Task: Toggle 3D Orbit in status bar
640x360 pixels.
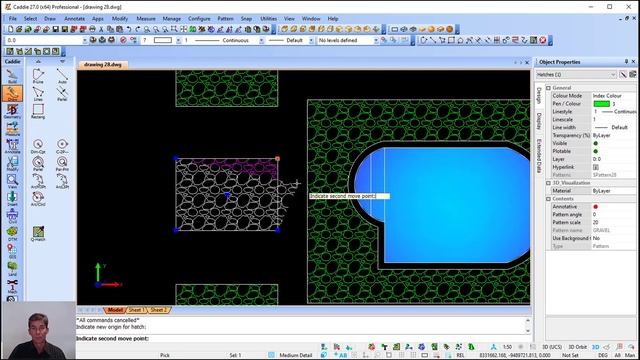Action: (x=578, y=347)
